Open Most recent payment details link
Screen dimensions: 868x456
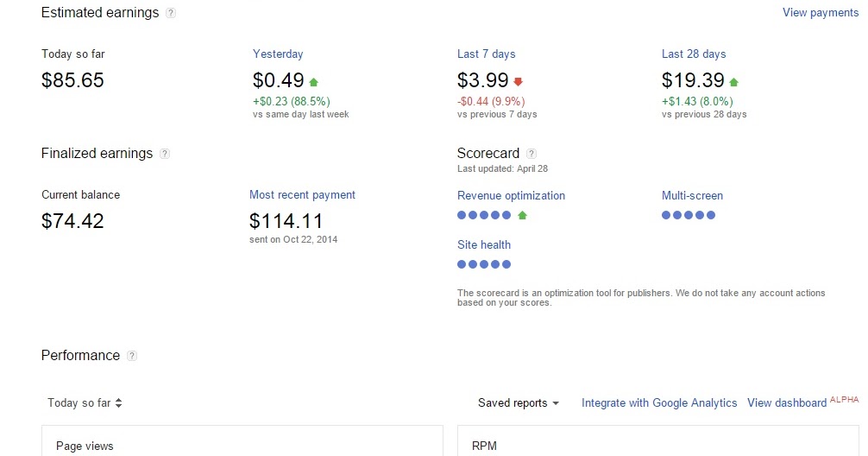pos(302,195)
